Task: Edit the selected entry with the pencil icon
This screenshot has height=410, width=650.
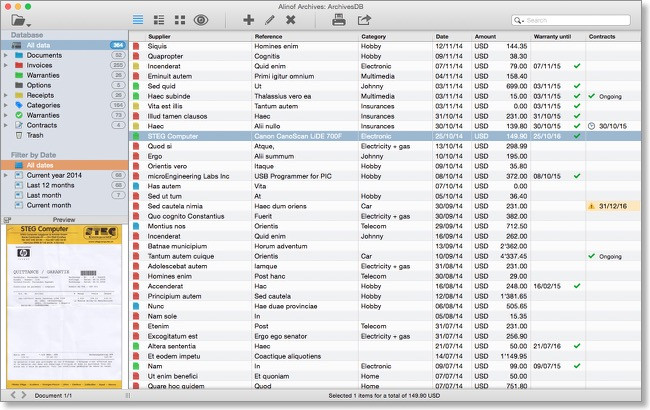Action: point(270,19)
